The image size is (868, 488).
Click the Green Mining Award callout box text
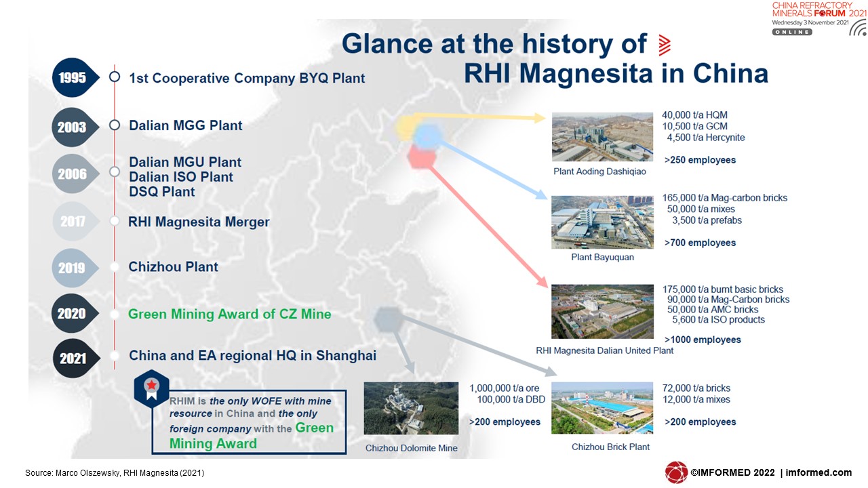[252, 422]
